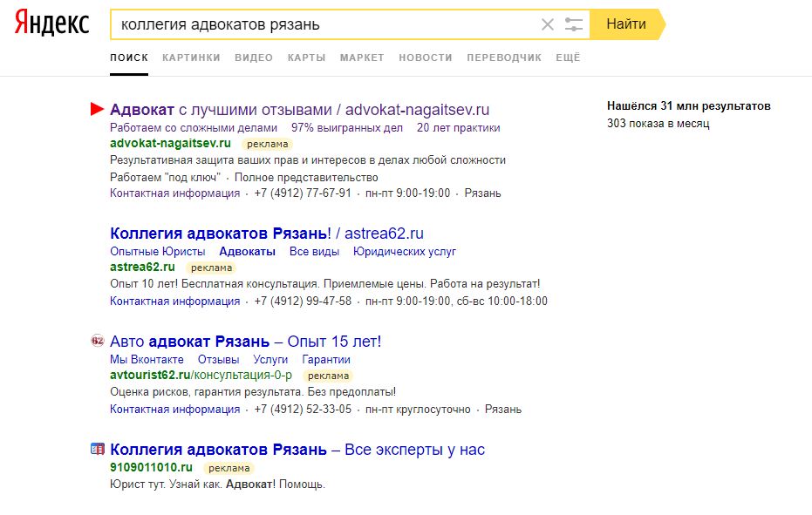Visit the green astrea62.ru URL

point(142,267)
